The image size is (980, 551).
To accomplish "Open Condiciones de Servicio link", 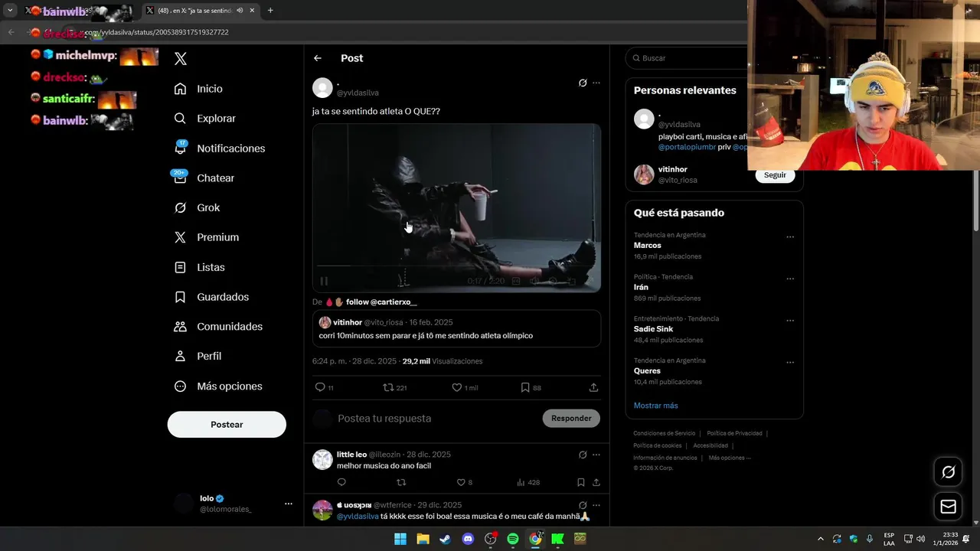I will pyautogui.click(x=665, y=433).
